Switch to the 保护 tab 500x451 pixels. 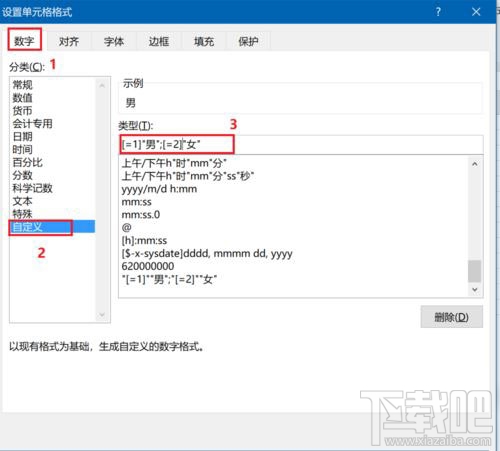point(248,41)
